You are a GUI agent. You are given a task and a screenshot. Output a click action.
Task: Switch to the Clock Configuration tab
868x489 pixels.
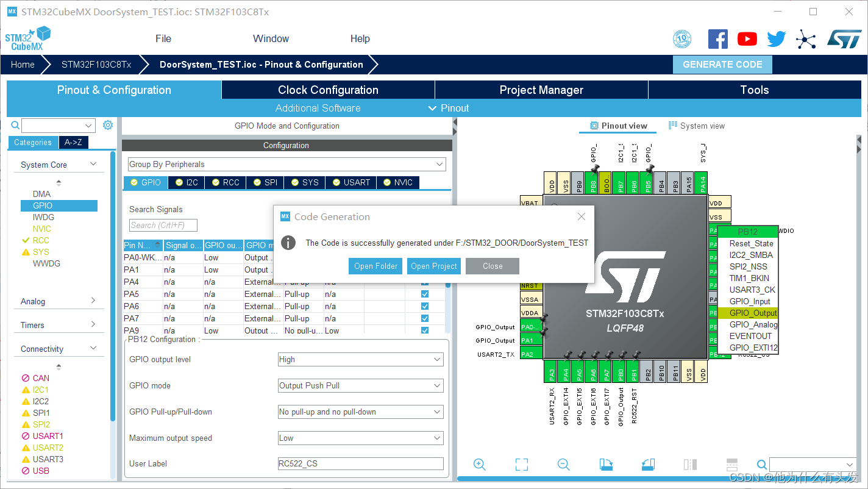point(328,90)
